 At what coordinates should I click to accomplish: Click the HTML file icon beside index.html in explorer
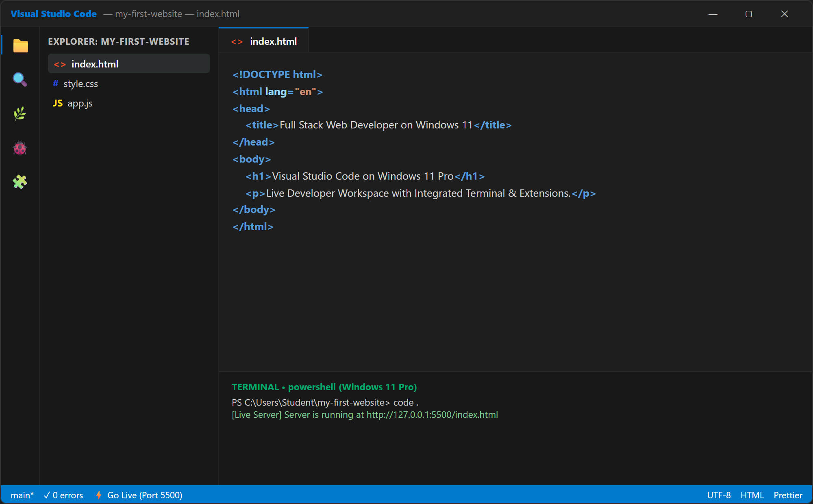(60, 65)
